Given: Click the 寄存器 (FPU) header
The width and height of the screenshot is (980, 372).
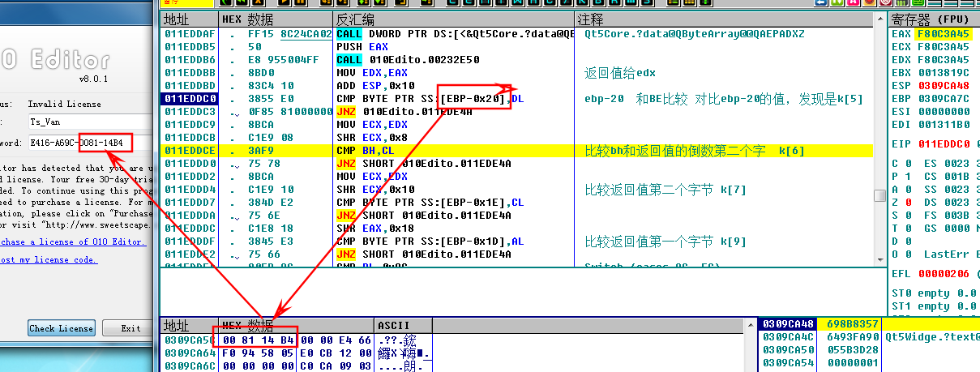Looking at the screenshot, I should click(934, 19).
